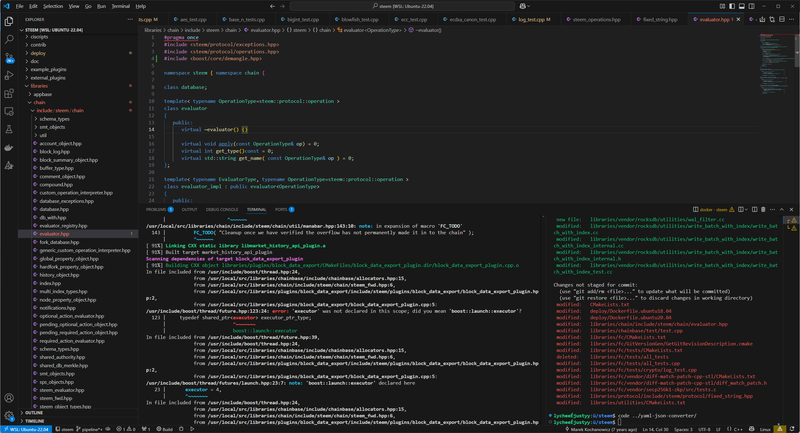Click the command center search box
800x433 pixels.
click(402, 6)
